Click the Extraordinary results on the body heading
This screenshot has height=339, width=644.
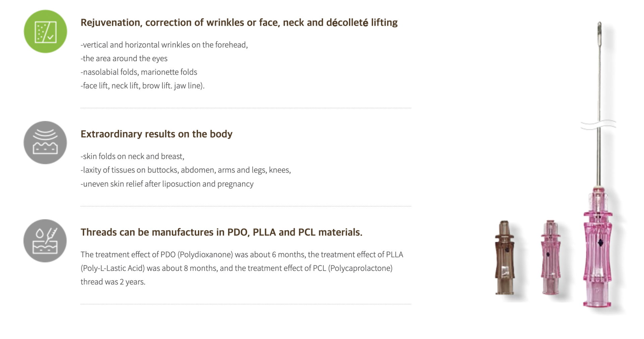tap(156, 134)
